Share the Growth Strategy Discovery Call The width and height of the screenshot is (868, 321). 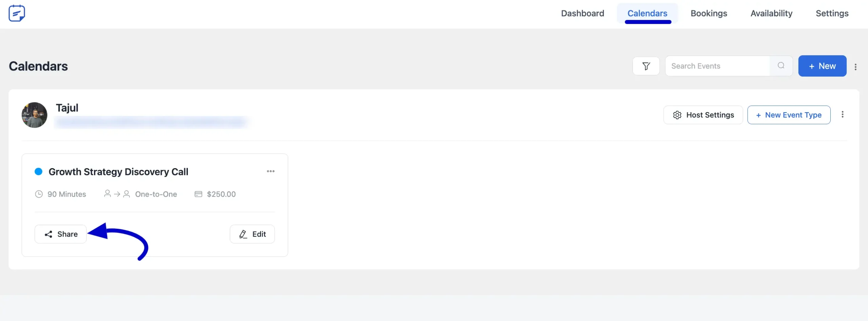(x=61, y=234)
